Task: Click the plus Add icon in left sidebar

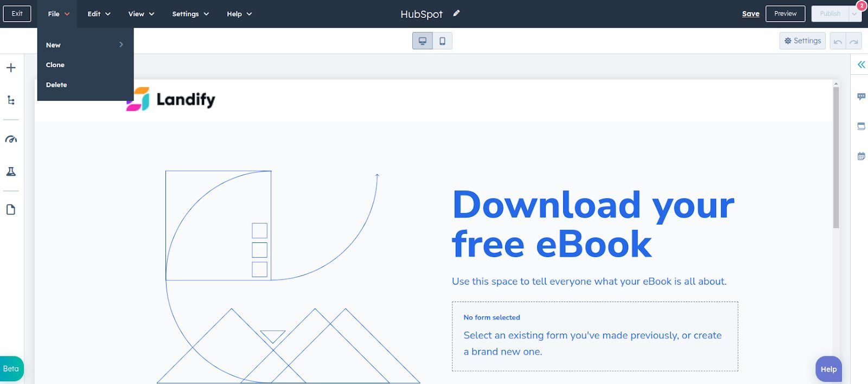Action: [x=11, y=68]
